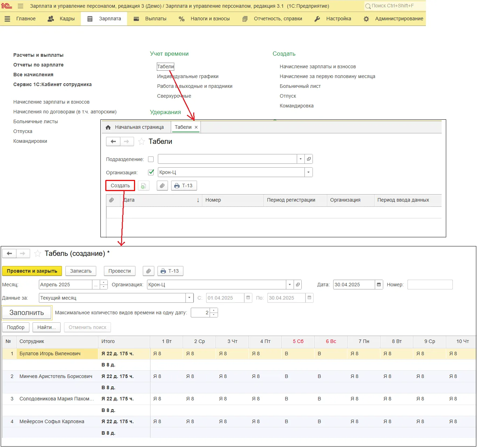
Task: Click the search box Поиск Ctrl+Shift+F
Action: point(395,6)
